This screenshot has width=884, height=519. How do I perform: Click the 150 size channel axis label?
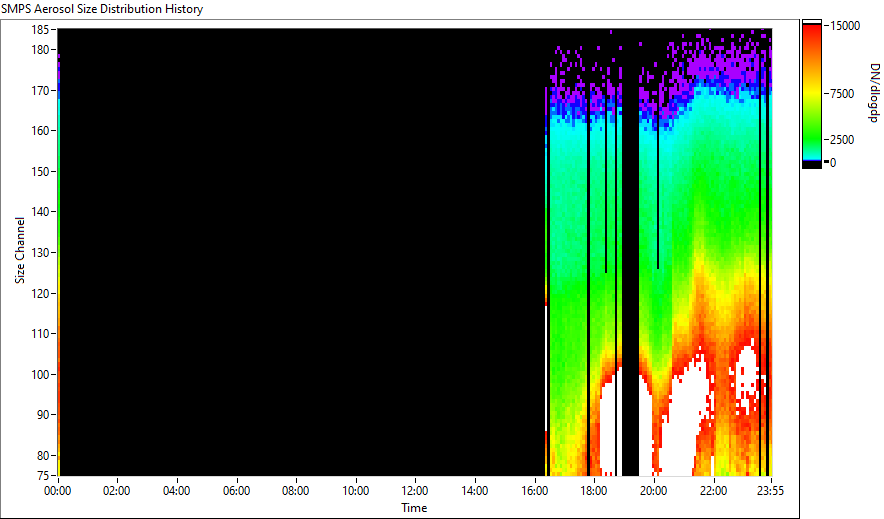click(40, 171)
